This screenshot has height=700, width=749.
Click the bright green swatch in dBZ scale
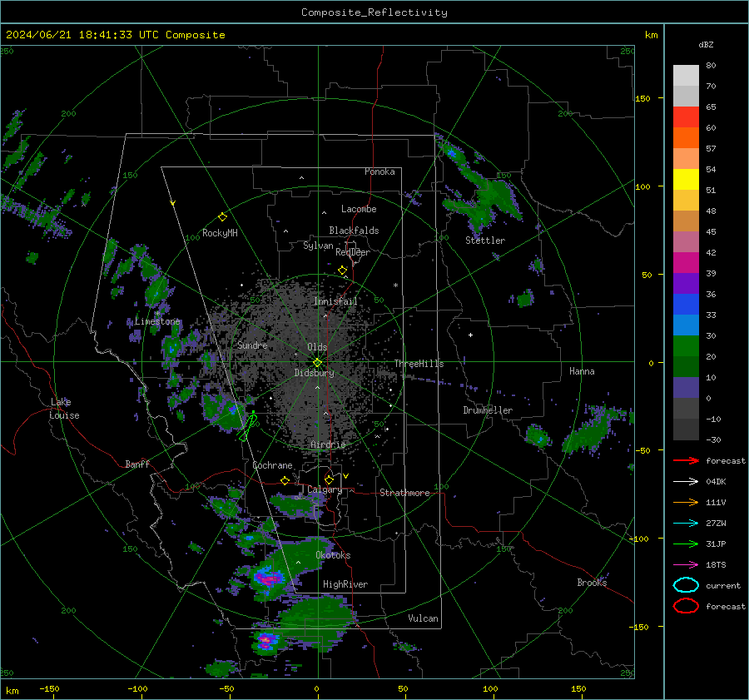tap(686, 346)
